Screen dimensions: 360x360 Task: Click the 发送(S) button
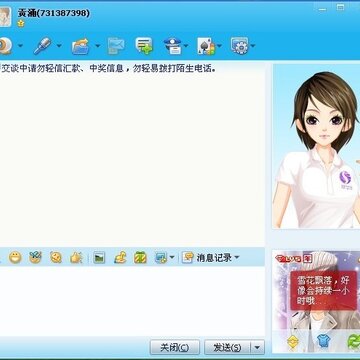[x=227, y=347]
